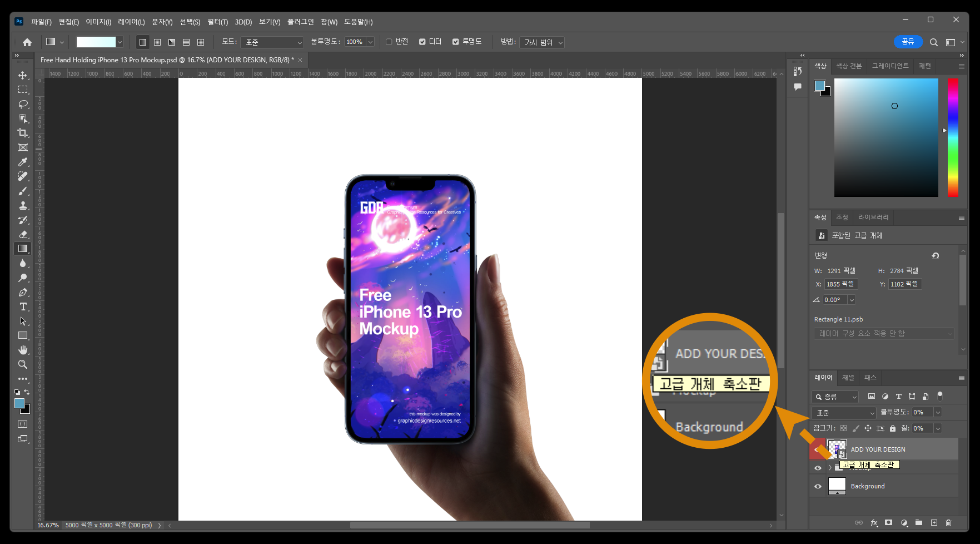Select the Rectangular Marquee tool
The width and height of the screenshot is (980, 544).
[x=23, y=90]
